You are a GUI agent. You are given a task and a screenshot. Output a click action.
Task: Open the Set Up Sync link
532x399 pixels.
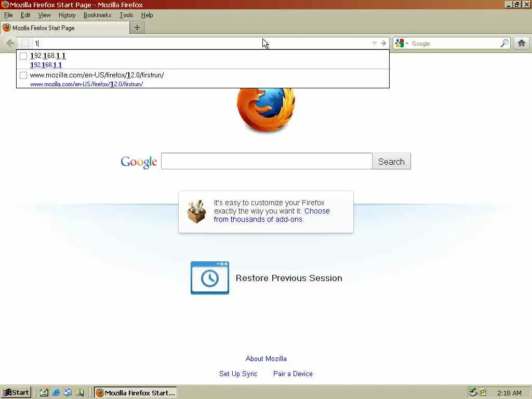coord(238,374)
